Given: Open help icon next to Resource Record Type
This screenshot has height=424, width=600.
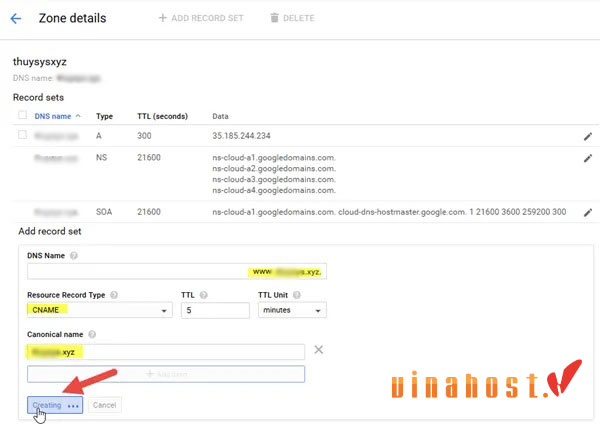Looking at the screenshot, I should tap(116, 294).
